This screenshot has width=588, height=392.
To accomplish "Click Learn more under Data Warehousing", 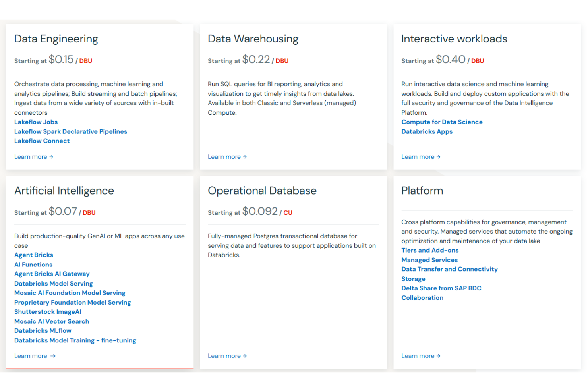I will pos(227,157).
